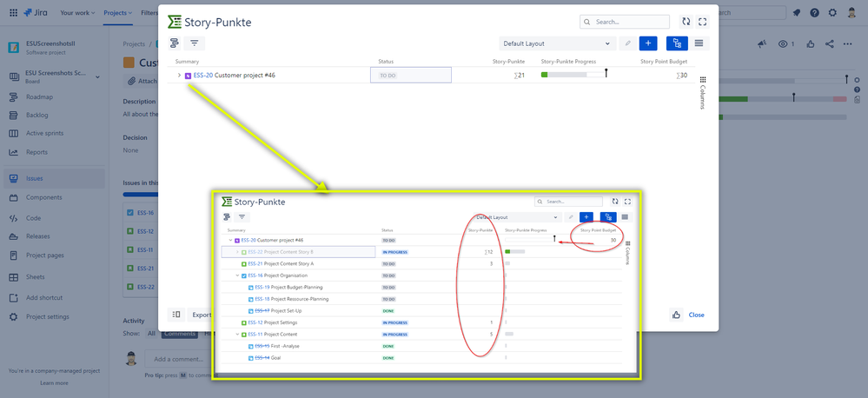Open the Your work dropdown in the Jira top bar
The height and width of the screenshot is (398, 868).
click(x=77, y=13)
